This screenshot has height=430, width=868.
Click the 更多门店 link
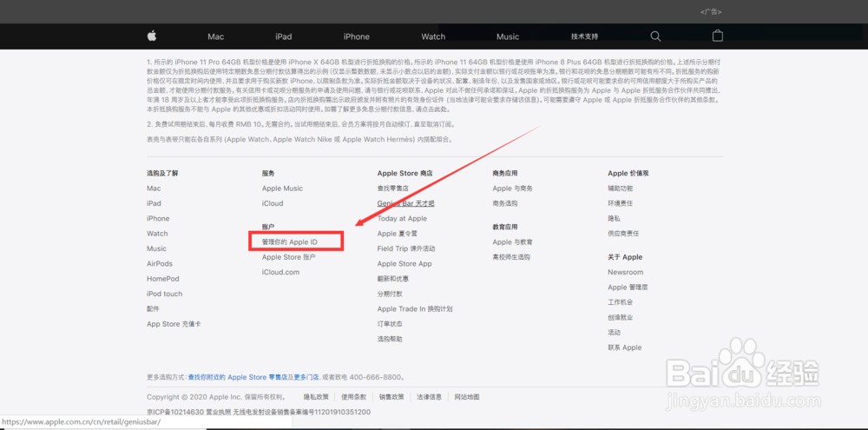point(306,377)
